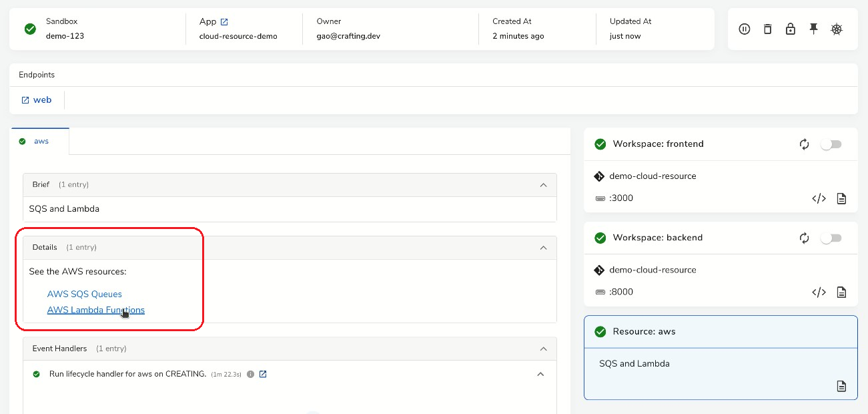Click the (1m 22.3s) duration text
The width and height of the screenshot is (868, 414).
point(226,375)
